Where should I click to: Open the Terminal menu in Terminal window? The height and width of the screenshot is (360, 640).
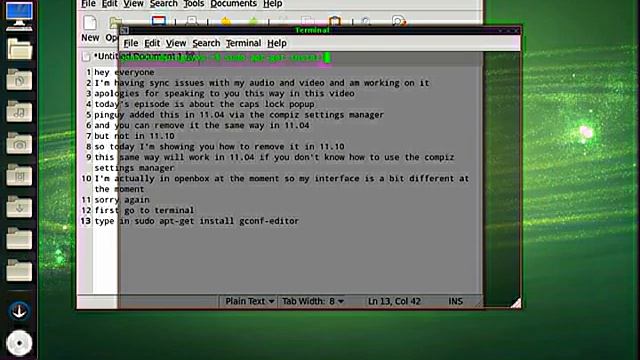pyautogui.click(x=243, y=43)
